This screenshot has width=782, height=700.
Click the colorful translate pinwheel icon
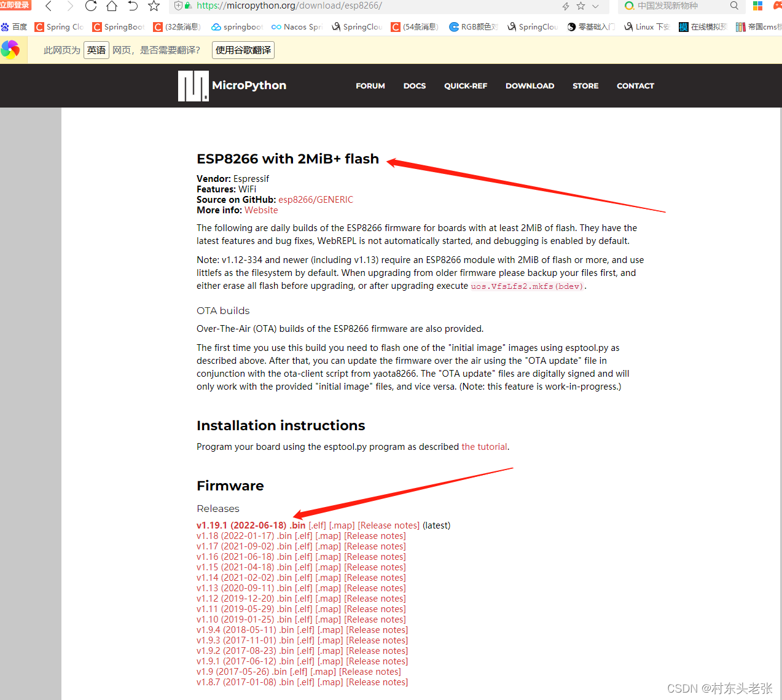click(10, 49)
